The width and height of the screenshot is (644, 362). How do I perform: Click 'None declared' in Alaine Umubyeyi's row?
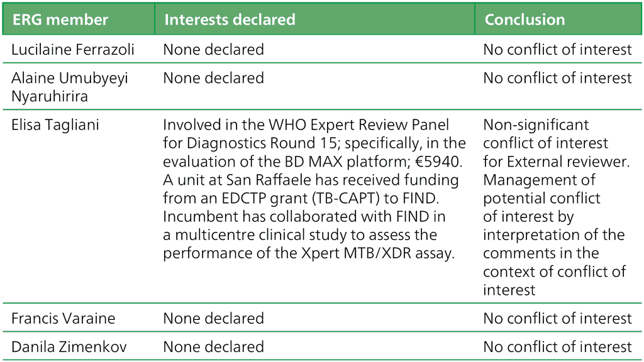point(213,79)
